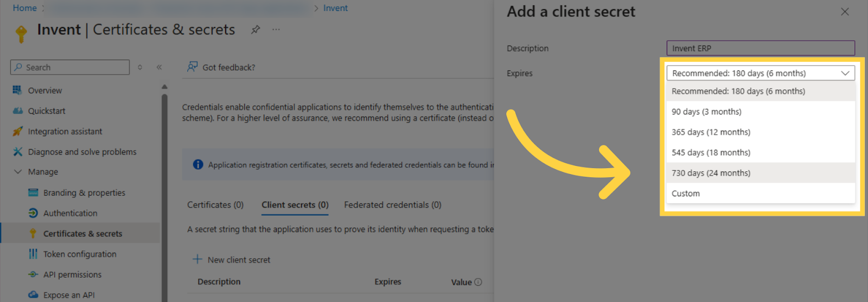This screenshot has height=302, width=868.
Task: Open Token configuration page
Action: click(80, 254)
